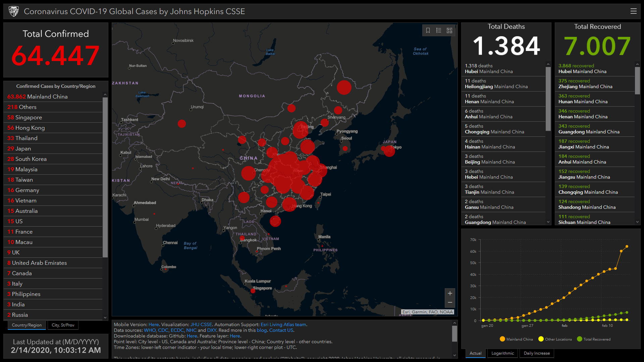The image size is (644, 362).
Task: Select 8 United Arab Emirates row
Action: (x=53, y=263)
